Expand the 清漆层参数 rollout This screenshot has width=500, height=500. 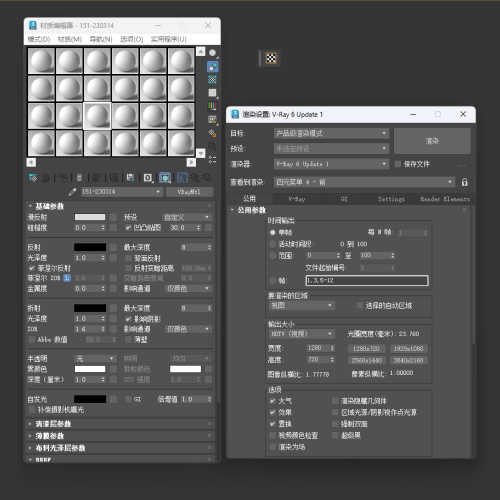[x=120, y=424]
